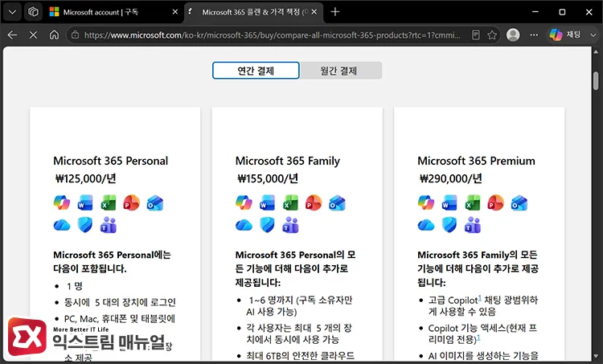This screenshot has height=364, width=603.
Task: View site information lock icon
Action: (x=76, y=35)
